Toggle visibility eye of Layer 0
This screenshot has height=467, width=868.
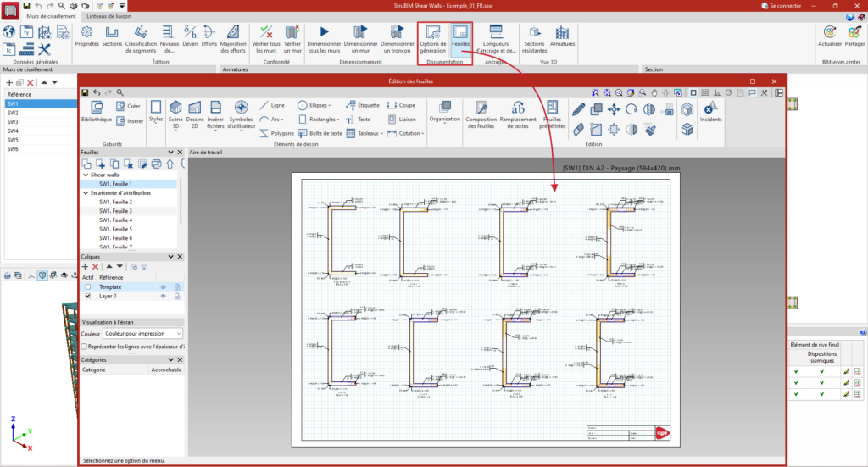[164, 296]
